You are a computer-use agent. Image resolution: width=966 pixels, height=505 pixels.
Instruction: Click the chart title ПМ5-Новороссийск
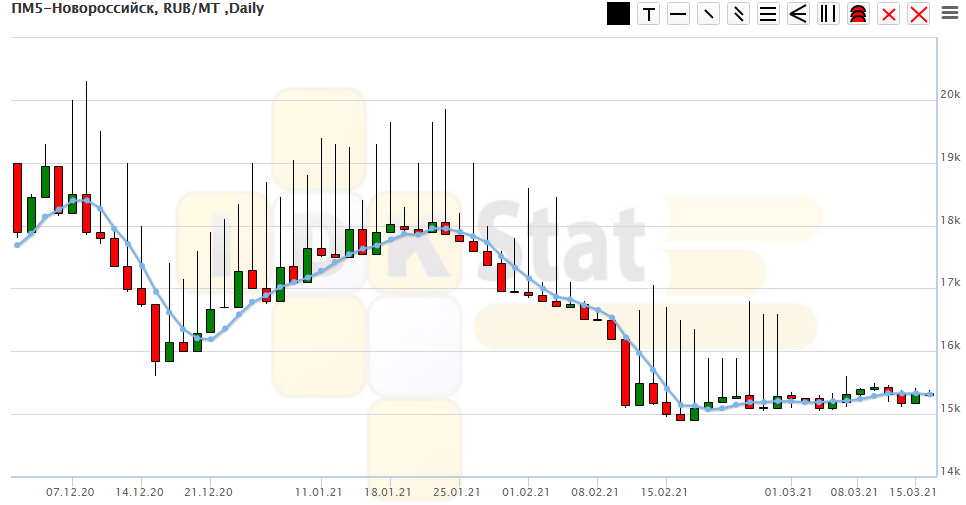pyautogui.click(x=78, y=9)
